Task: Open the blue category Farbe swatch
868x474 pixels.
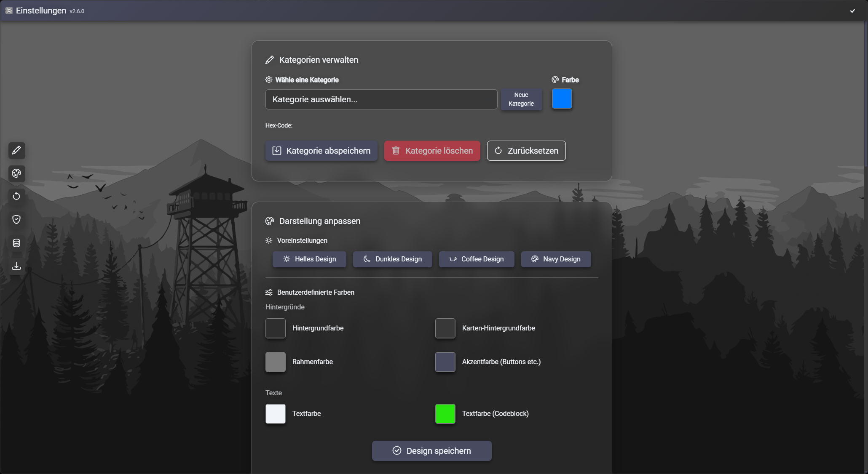Action: pos(562,99)
